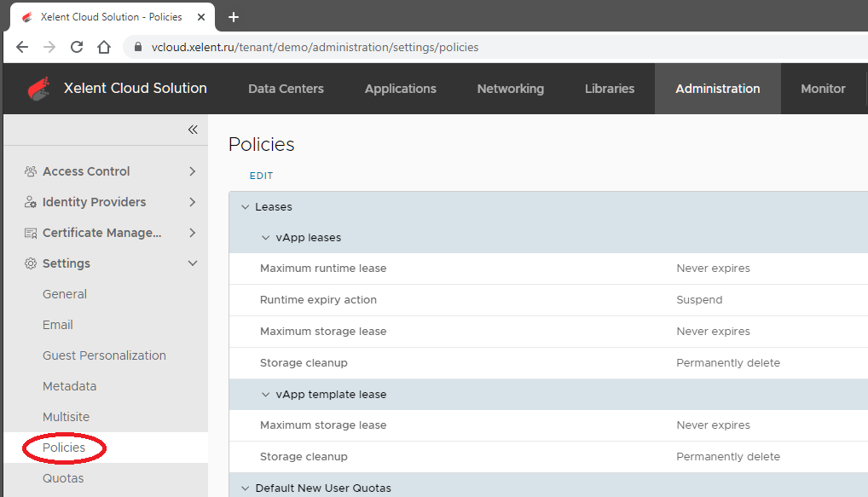Screen dimensions: 868x497
Task: Click the Certificate Management icon
Action: click(x=31, y=233)
